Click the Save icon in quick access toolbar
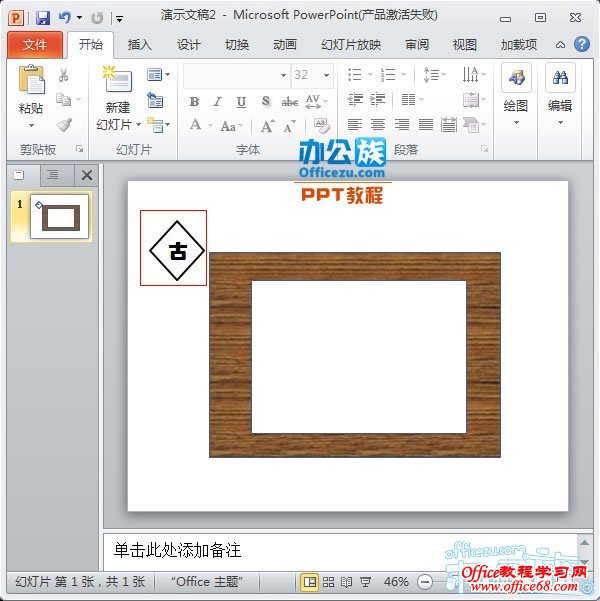Image resolution: width=600 pixels, height=601 pixels. [x=43, y=18]
